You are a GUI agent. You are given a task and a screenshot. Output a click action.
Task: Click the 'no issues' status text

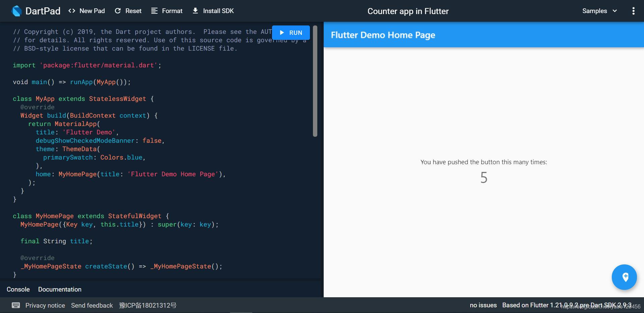coord(483,305)
